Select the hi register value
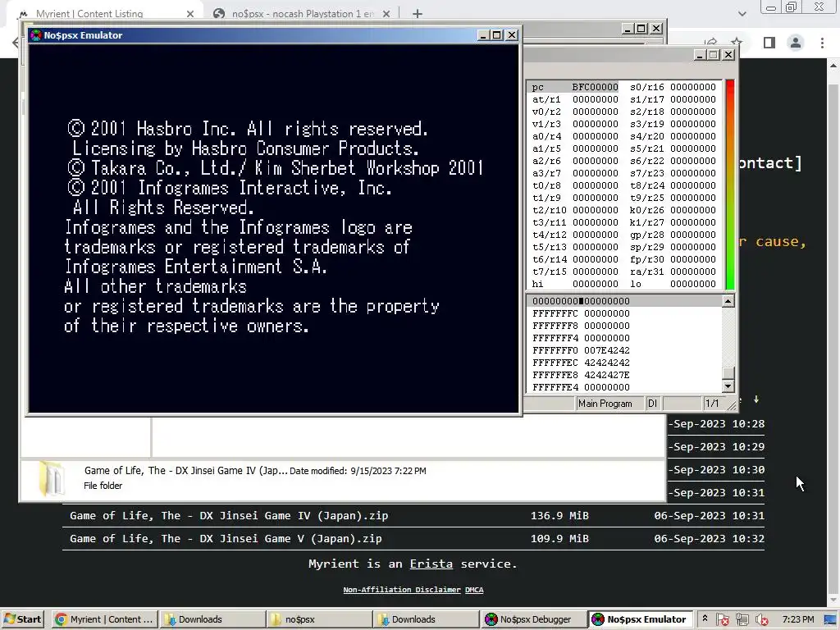The image size is (840, 630). (x=596, y=284)
